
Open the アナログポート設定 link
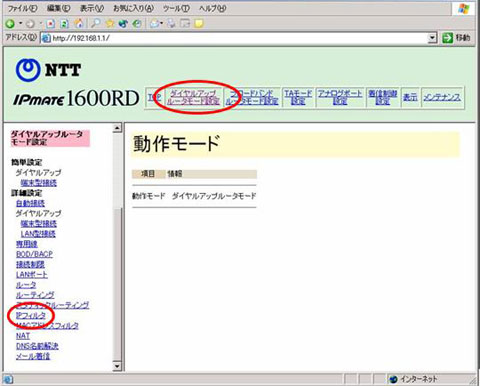tap(340, 97)
